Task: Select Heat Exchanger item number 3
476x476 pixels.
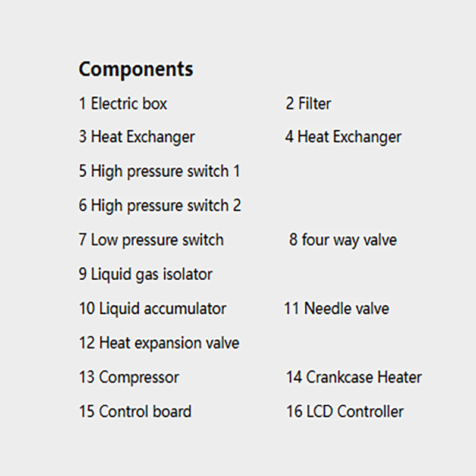Action: [137, 137]
